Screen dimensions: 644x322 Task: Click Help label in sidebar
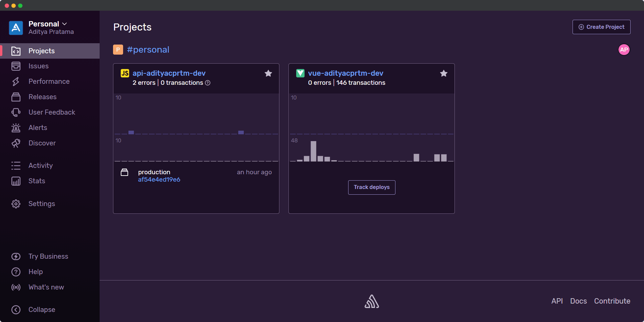36,272
